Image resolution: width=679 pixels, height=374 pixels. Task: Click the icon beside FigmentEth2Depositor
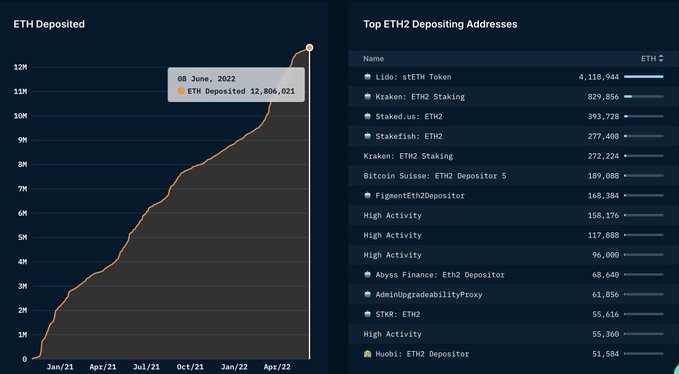point(368,196)
